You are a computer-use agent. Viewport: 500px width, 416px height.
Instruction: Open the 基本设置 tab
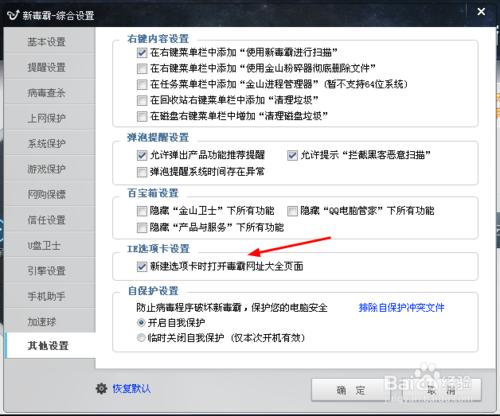click(50, 42)
